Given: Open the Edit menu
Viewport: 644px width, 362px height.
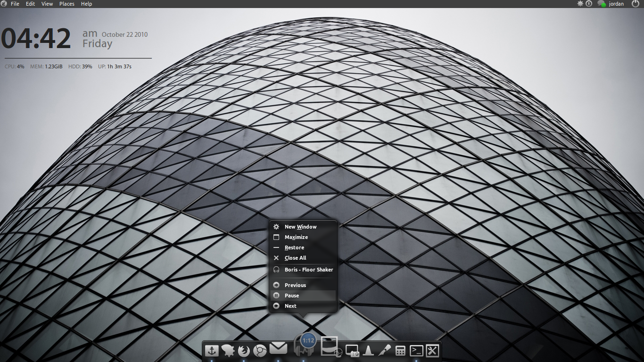Looking at the screenshot, I should click(x=31, y=4).
